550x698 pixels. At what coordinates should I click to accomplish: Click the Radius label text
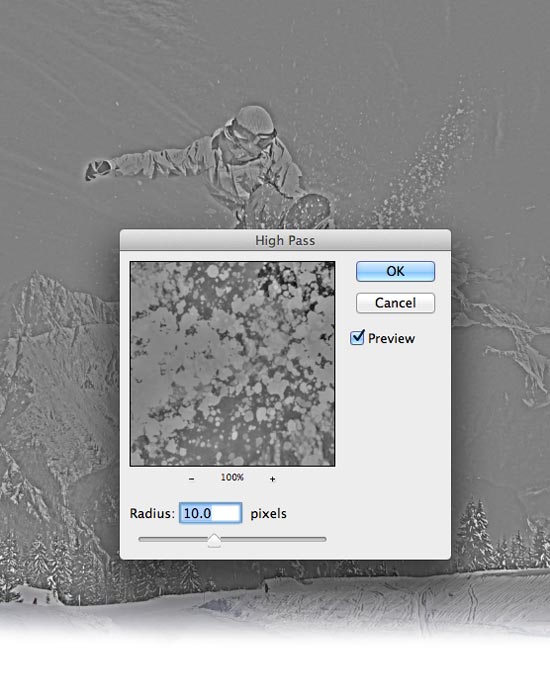[x=152, y=514]
